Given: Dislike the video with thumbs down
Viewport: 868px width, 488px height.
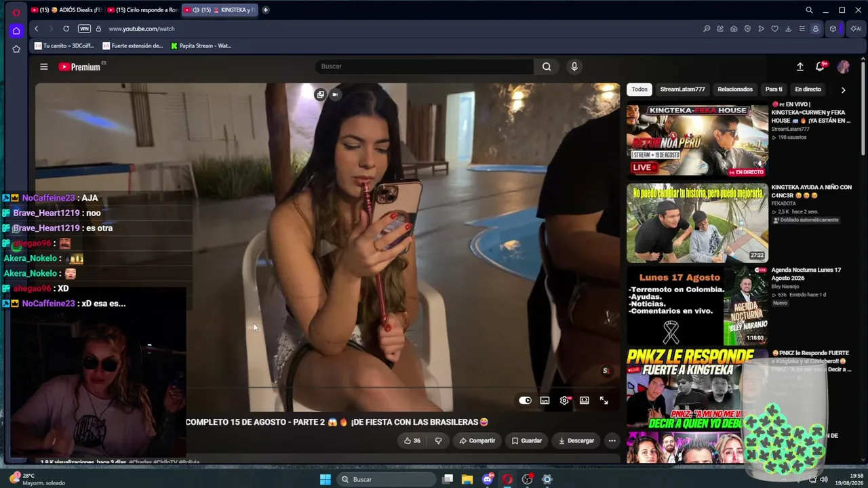Looking at the screenshot, I should coord(438,441).
